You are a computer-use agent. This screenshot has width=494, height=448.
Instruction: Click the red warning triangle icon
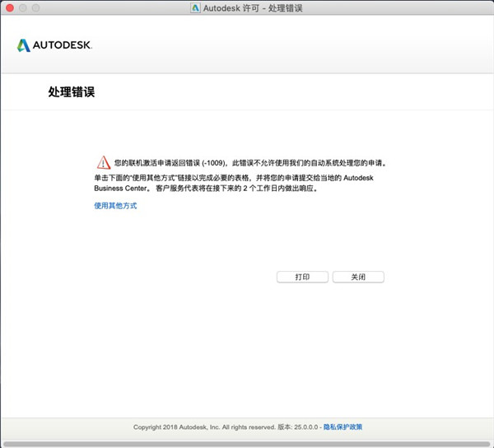(104, 162)
